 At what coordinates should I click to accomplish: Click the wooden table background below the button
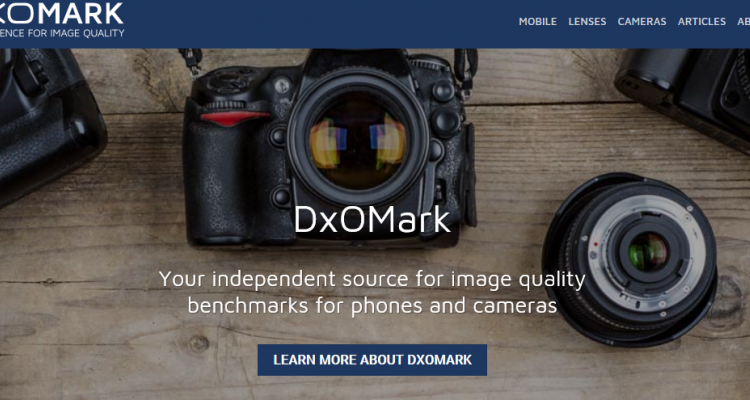(x=372, y=389)
